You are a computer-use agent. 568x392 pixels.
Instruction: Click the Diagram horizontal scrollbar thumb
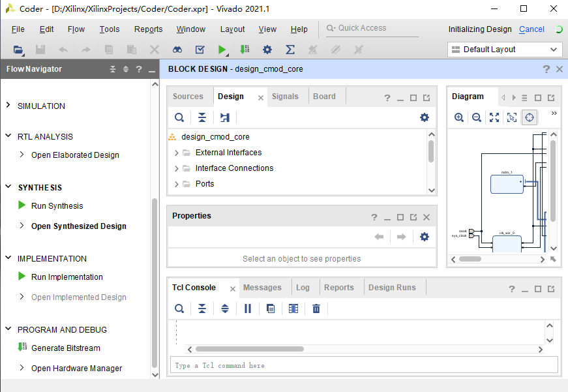[x=470, y=259]
